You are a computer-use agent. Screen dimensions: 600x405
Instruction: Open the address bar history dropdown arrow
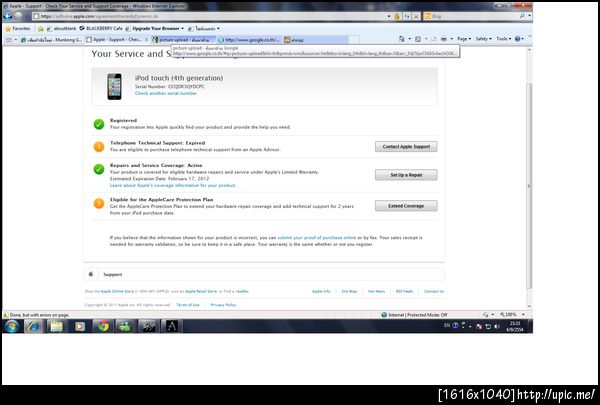389,16
